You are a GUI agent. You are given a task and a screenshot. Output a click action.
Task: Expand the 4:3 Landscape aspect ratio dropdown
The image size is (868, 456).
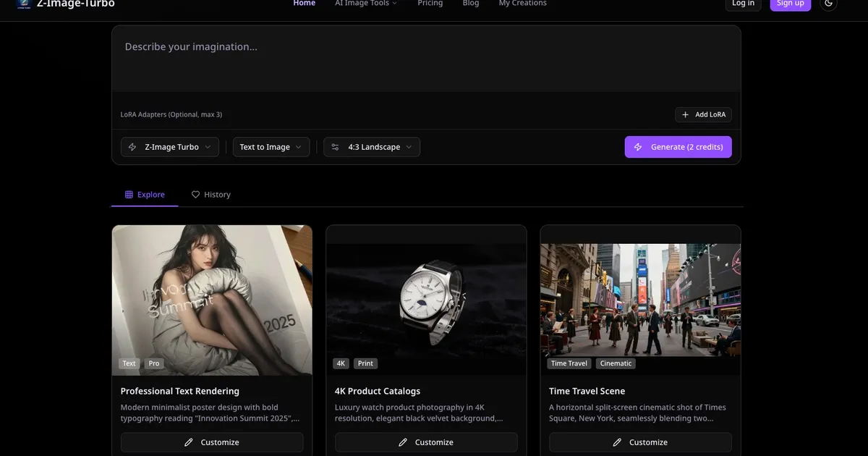pyautogui.click(x=372, y=147)
